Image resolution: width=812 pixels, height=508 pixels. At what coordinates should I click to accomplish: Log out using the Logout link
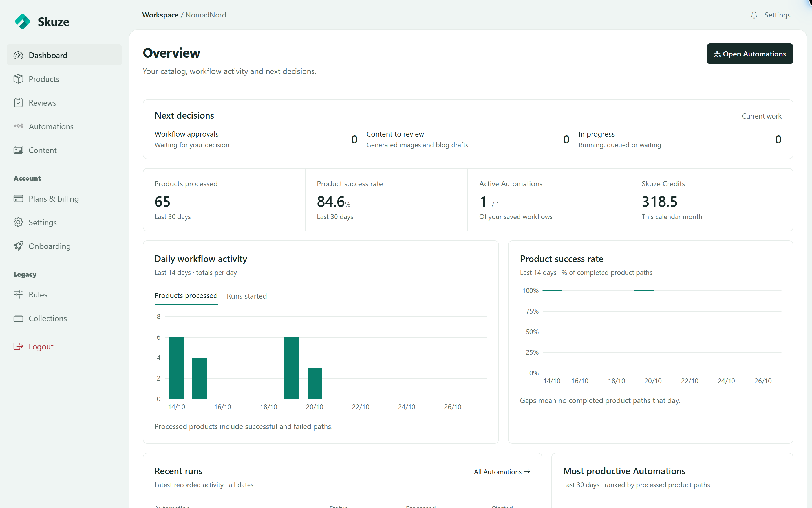[x=64, y=346]
